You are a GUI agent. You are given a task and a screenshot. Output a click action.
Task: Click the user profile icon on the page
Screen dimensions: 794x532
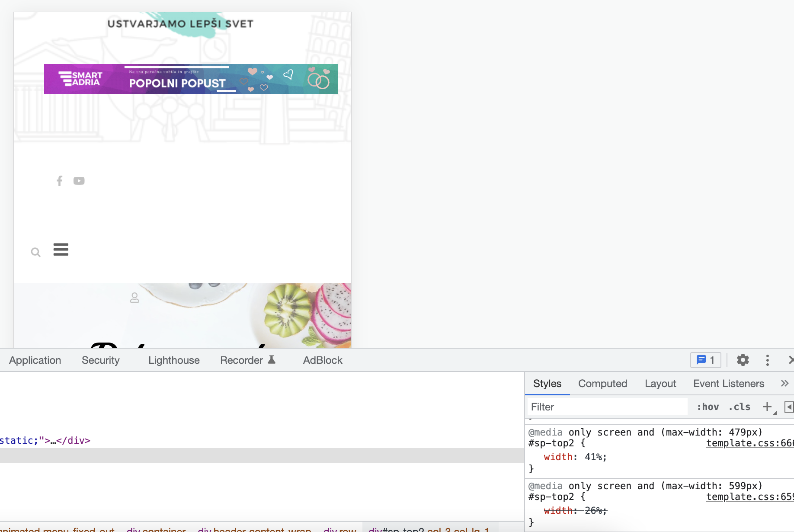tap(134, 298)
